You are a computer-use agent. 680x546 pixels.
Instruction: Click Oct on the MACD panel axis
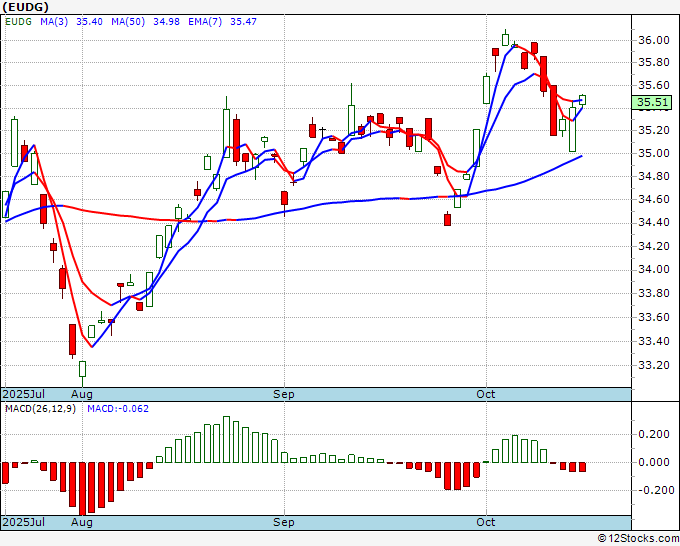[485, 522]
